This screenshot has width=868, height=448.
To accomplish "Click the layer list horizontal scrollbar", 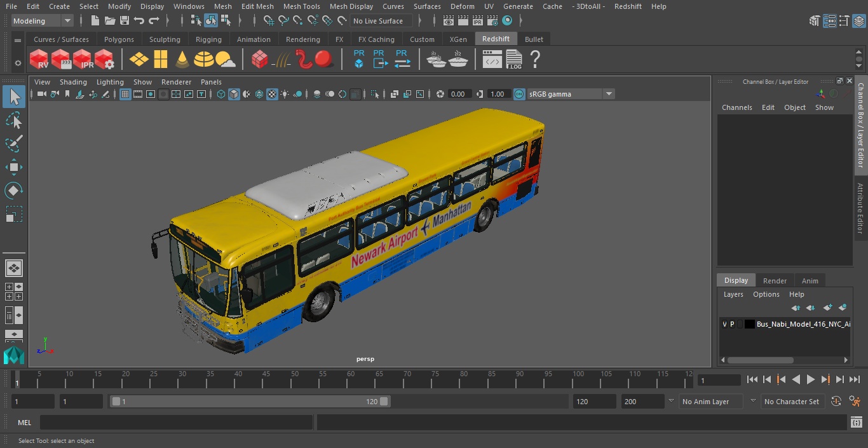I will [761, 360].
